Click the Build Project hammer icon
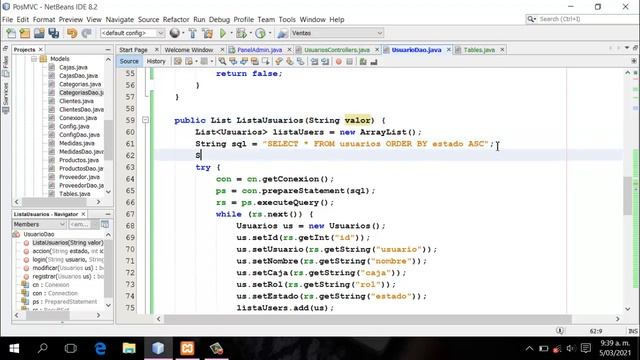This screenshot has width=640, height=360. [x=193, y=33]
